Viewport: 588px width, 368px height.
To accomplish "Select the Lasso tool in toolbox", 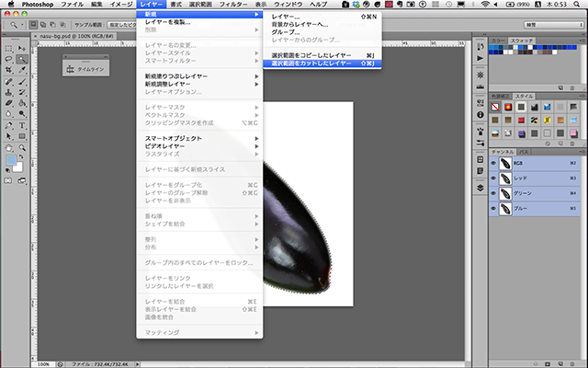I will tap(8, 58).
